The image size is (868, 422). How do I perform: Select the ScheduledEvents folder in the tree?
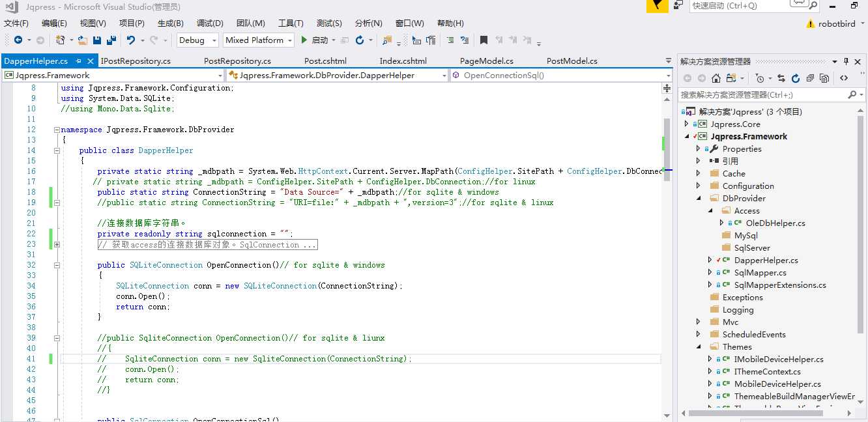754,334
